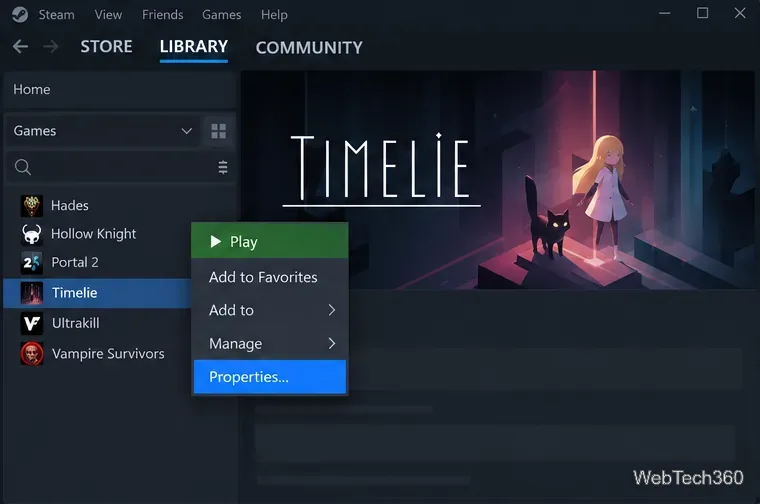
Task: Switch to the LIBRARY tab
Action: 194,47
